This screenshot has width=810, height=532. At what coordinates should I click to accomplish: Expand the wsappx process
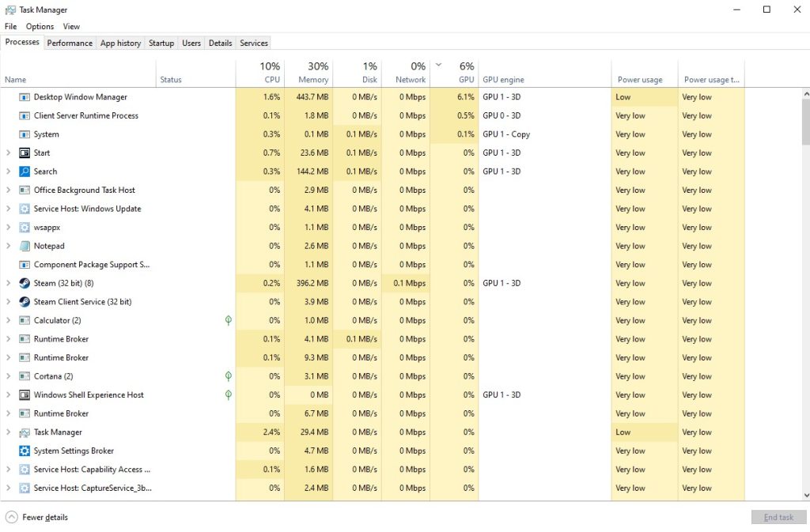point(8,227)
